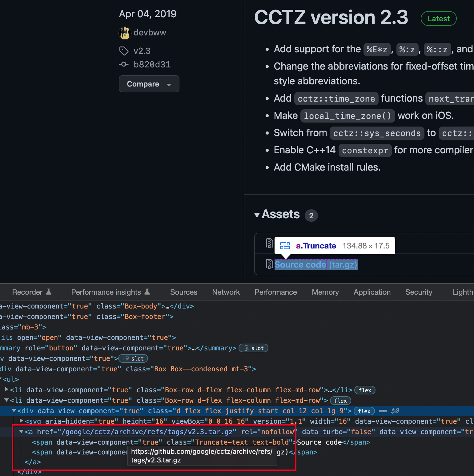Switch to the Security tab
This screenshot has width=474, height=476.
pos(419,292)
